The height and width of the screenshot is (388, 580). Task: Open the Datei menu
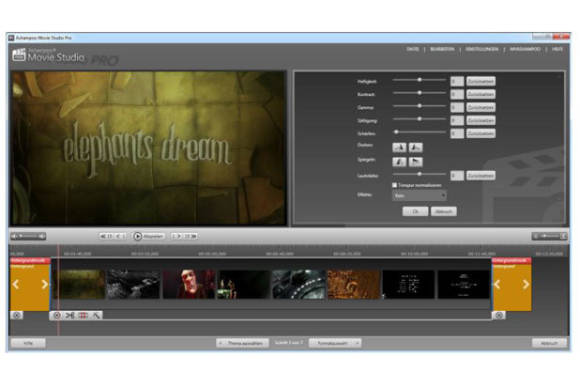pyautogui.click(x=412, y=49)
